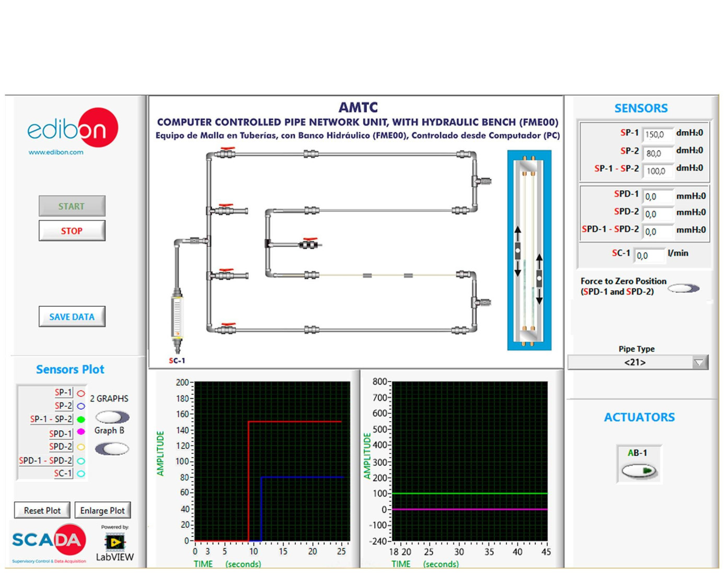Image resolution: width=728 pixels, height=588 pixels.
Task: Click the LabVIEW logo icon
Action: pyautogui.click(x=114, y=543)
